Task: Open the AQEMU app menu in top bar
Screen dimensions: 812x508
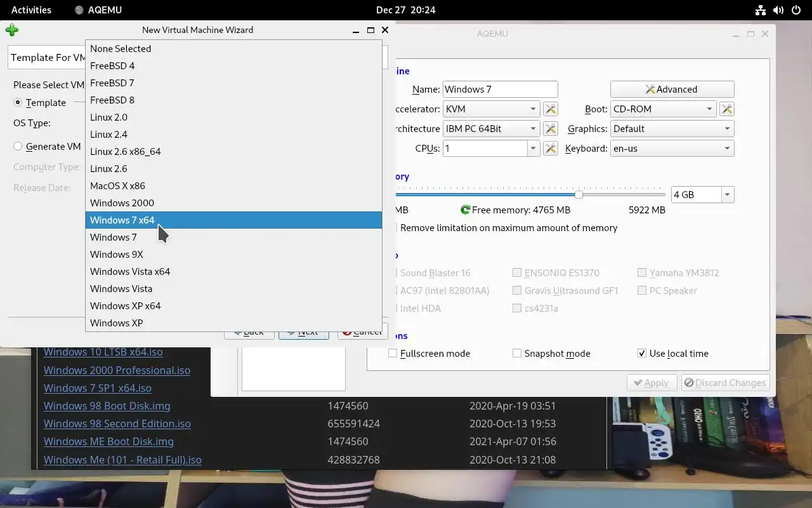Action: (x=98, y=10)
